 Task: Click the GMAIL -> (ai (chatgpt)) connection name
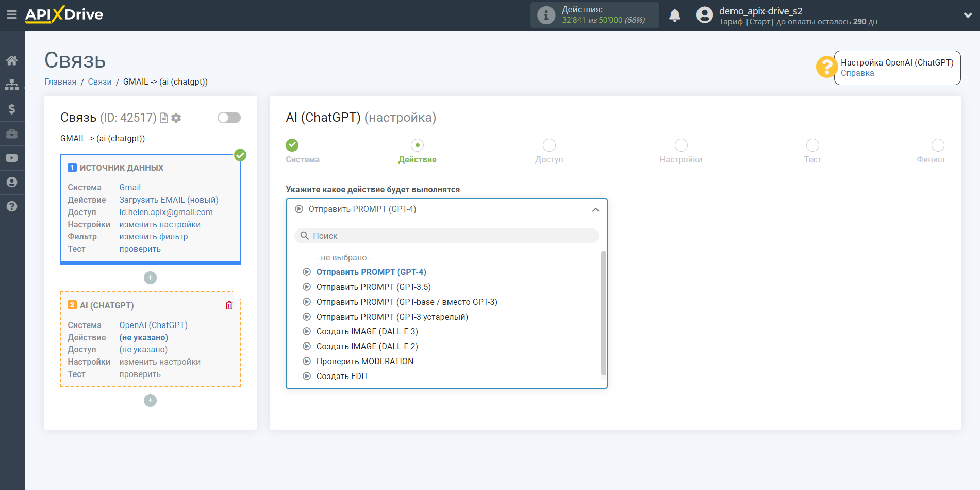(x=103, y=138)
